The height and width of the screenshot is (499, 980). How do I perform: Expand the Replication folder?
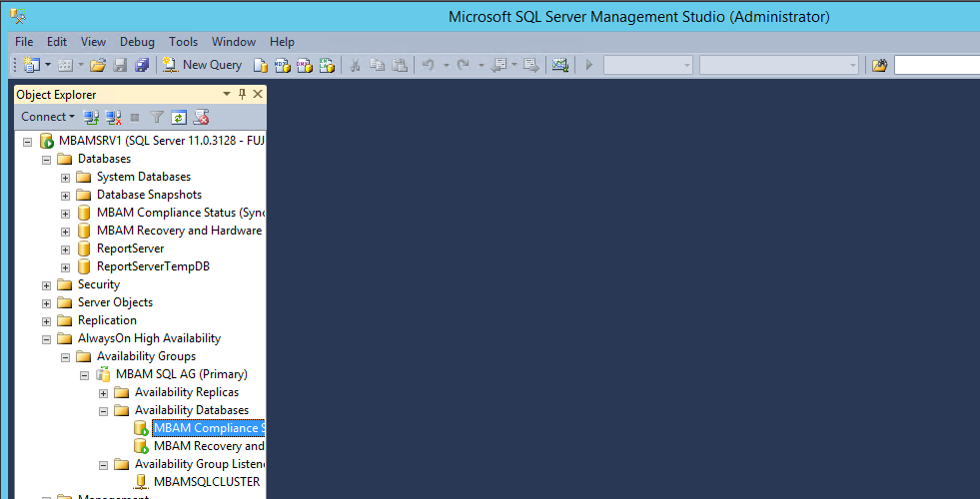pos(46,321)
